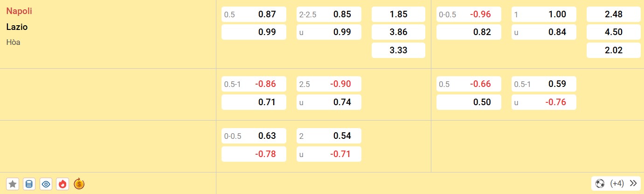Select first-half under odds 0.84
This screenshot has width=644, height=194.
coord(544,32)
